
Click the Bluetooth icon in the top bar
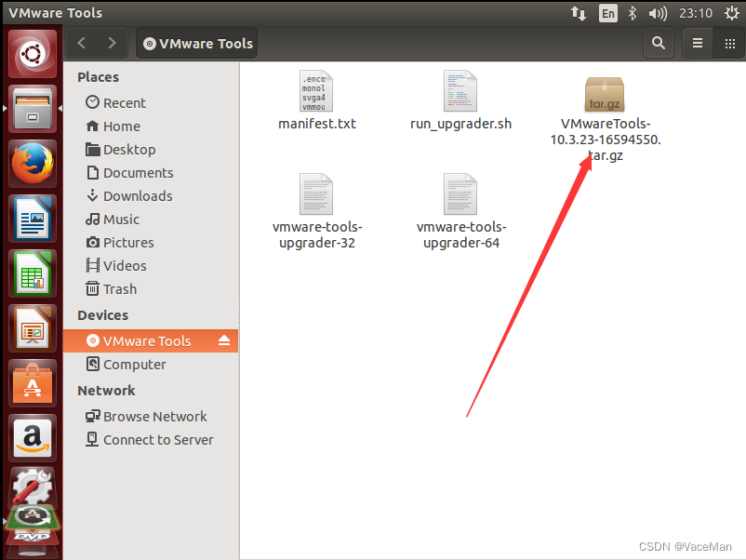pos(632,13)
